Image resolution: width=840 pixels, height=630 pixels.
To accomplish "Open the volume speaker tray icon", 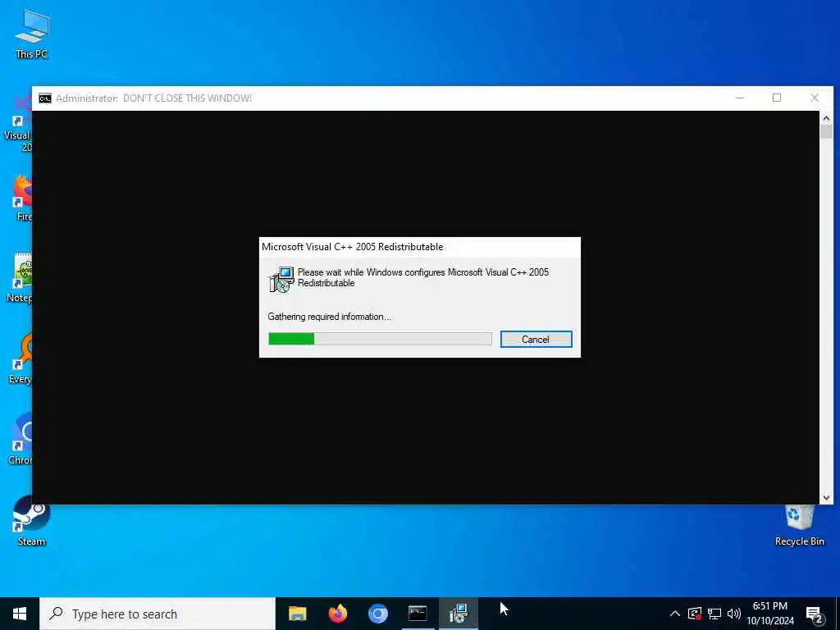I will pos(734,614).
